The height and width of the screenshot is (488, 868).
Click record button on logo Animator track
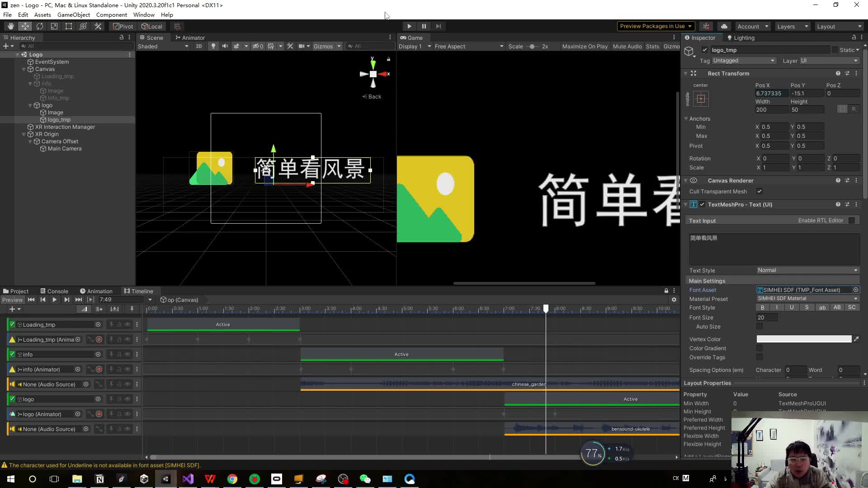(99, 414)
